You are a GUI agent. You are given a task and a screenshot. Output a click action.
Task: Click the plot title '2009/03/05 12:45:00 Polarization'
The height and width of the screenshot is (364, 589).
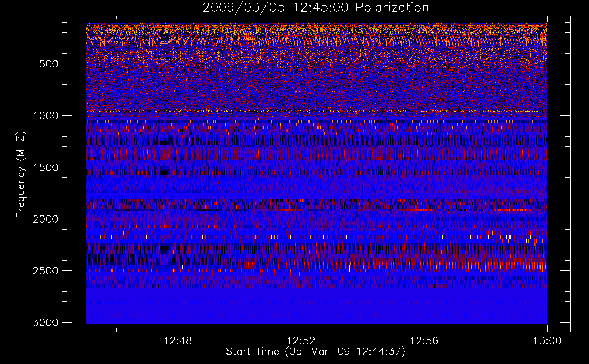316,8
